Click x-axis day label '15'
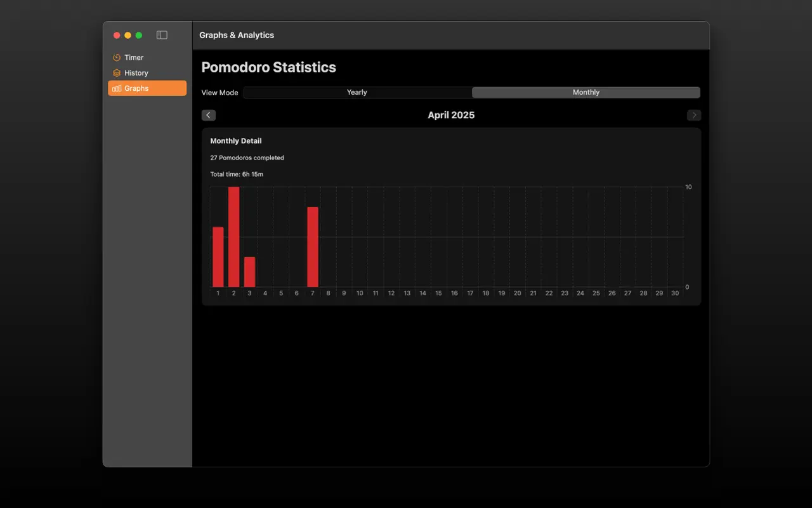The width and height of the screenshot is (812, 508). (438, 293)
